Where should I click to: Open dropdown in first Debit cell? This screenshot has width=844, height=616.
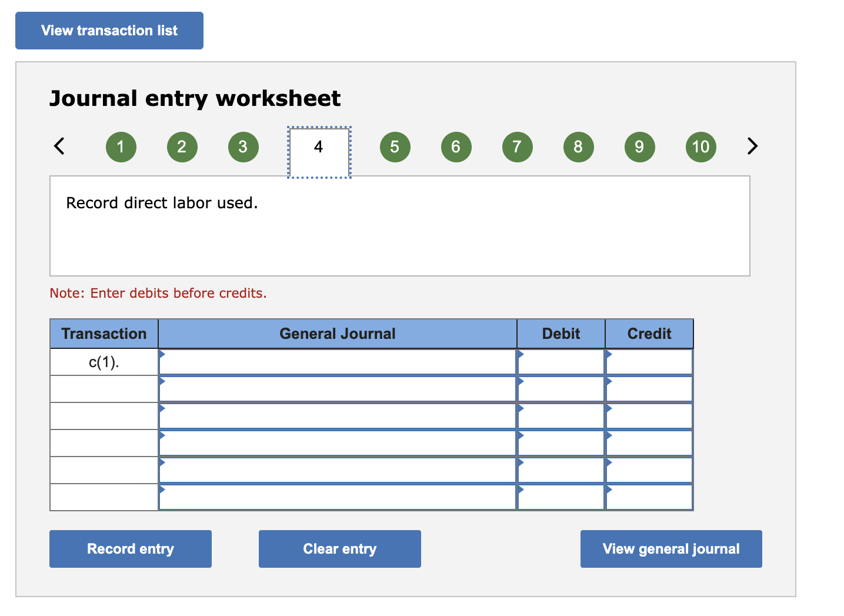[560, 361]
